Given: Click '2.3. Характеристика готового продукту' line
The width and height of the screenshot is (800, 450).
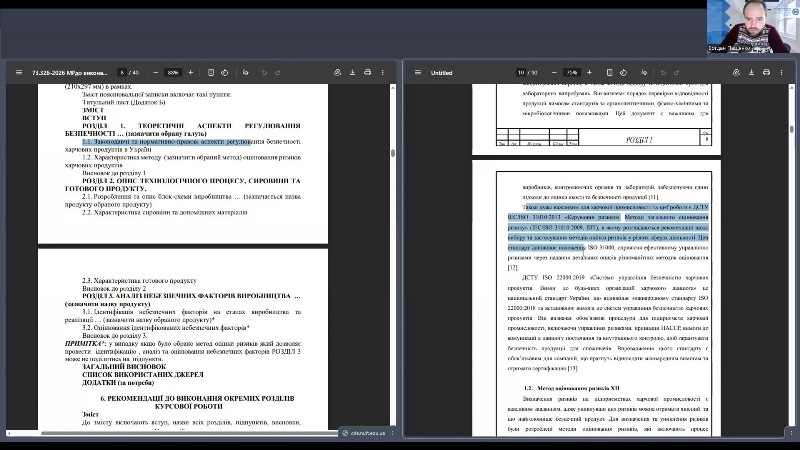Looking at the screenshot, I should click(139, 281).
